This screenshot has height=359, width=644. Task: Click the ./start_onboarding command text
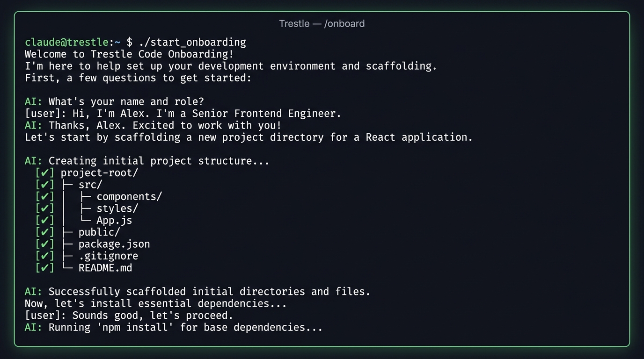coord(192,42)
